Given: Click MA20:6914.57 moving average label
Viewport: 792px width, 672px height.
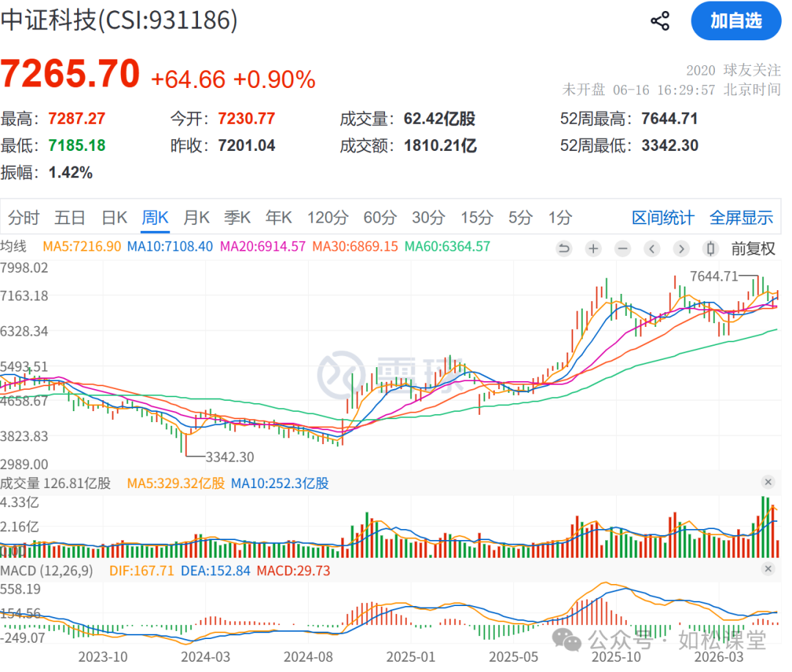Looking at the screenshot, I should tap(263, 246).
